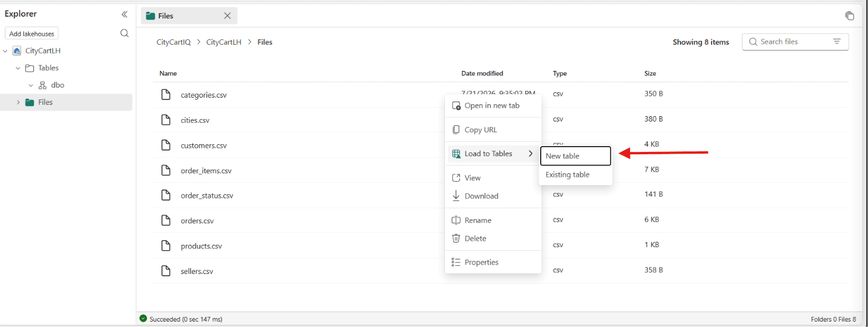Screen dimensions: 868x327
Task: Click the sellers.csv file name
Action: pos(197,271)
